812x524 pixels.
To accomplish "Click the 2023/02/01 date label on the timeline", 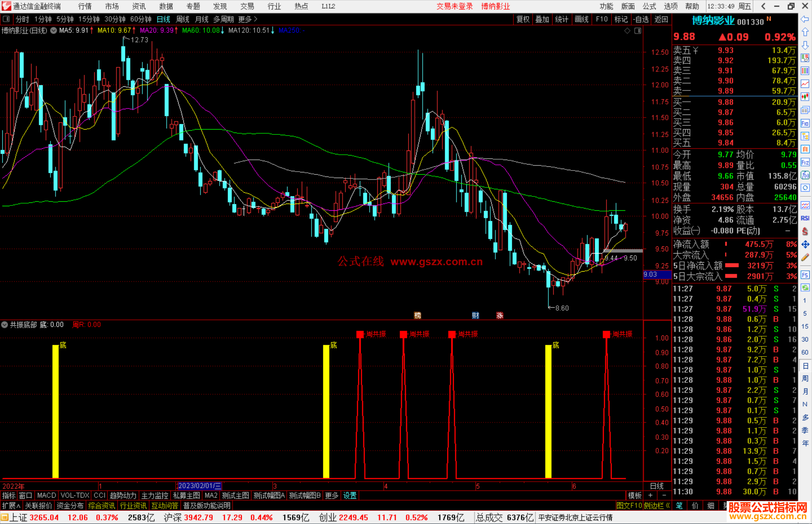I will [199, 486].
